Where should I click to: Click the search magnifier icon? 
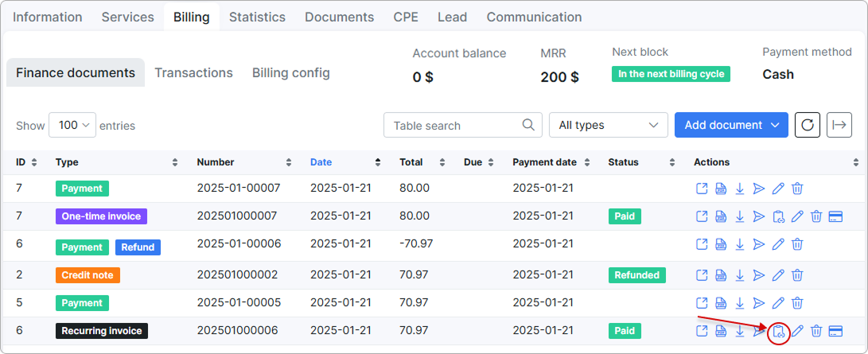(x=528, y=124)
